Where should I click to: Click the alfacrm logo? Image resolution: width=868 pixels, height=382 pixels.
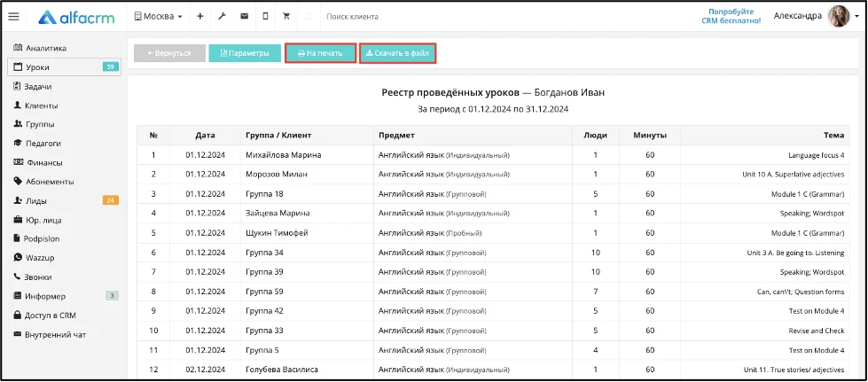pos(76,17)
